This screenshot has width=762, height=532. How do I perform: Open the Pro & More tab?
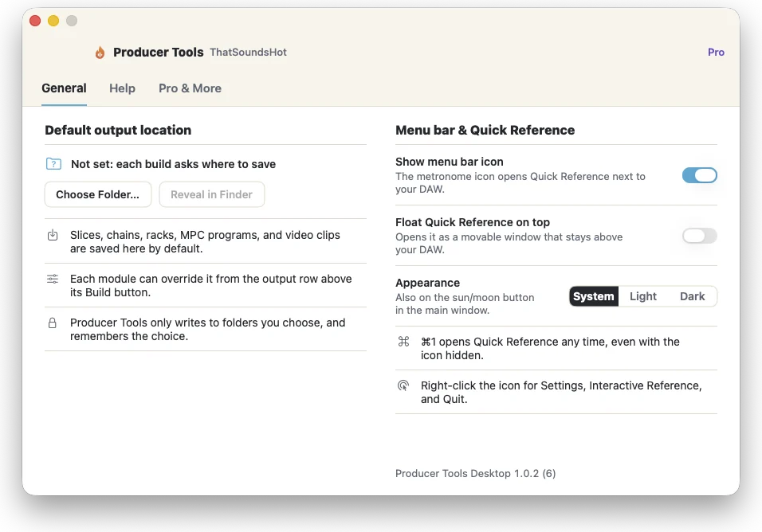point(190,88)
